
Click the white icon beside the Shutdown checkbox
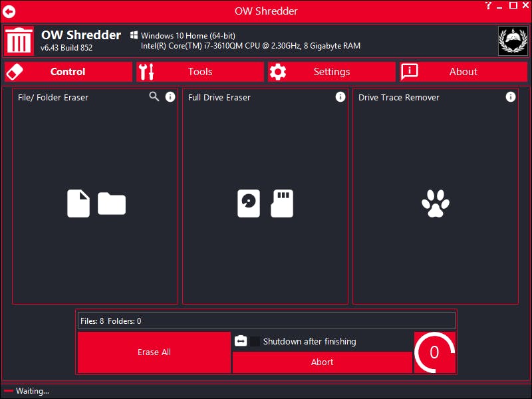pos(241,341)
